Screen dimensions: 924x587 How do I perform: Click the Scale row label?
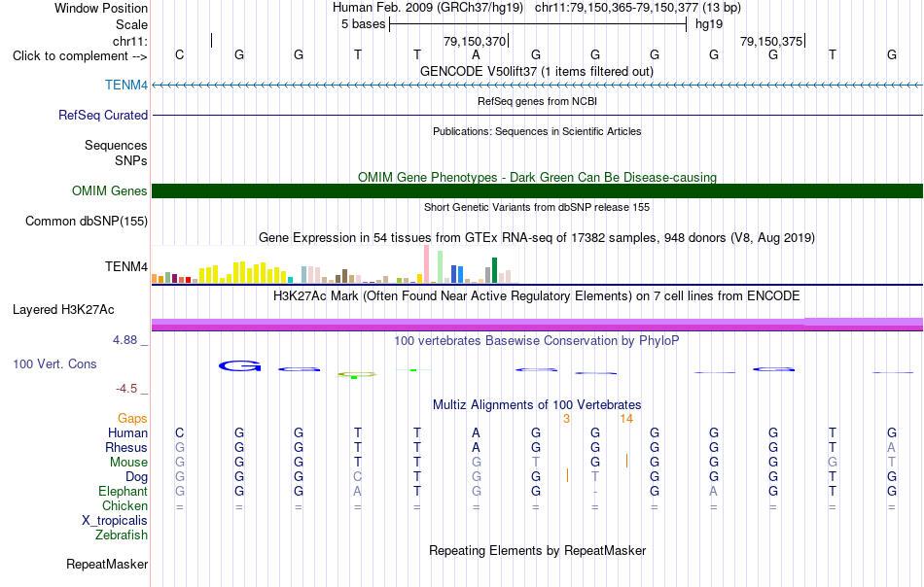pyautogui.click(x=131, y=24)
